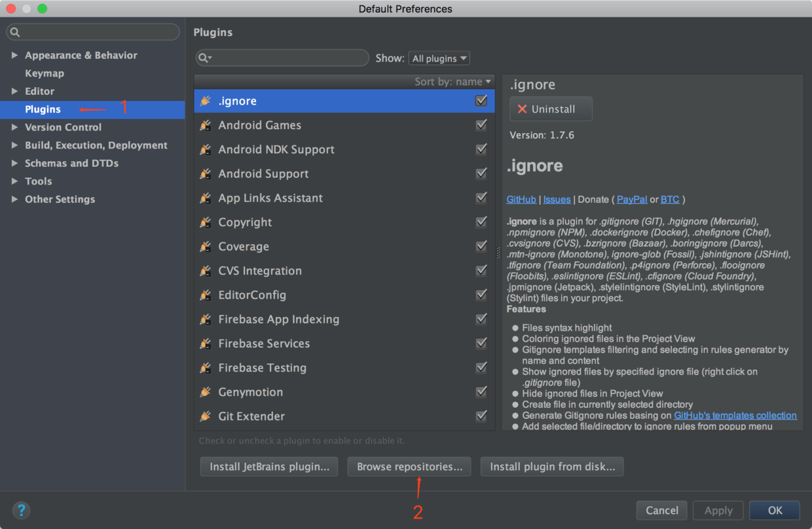Toggle the EditorConfig plugin checkbox
The width and height of the screenshot is (812, 529).
point(481,294)
